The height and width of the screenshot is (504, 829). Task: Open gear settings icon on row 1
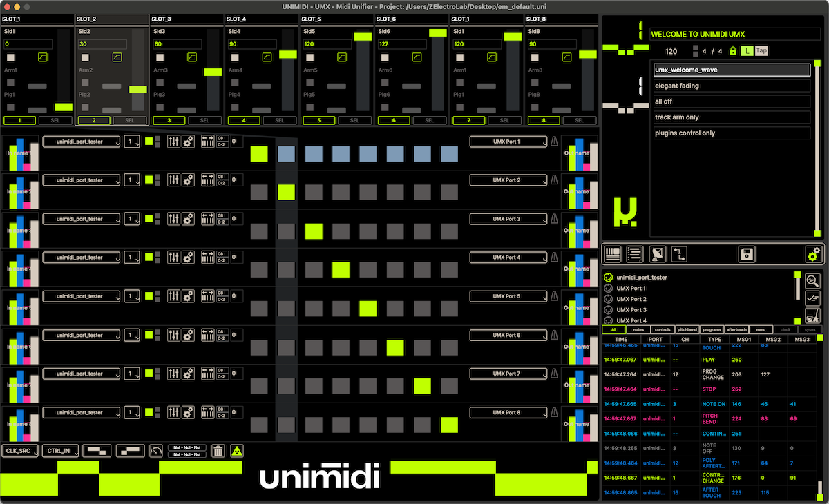pyautogui.click(x=187, y=142)
